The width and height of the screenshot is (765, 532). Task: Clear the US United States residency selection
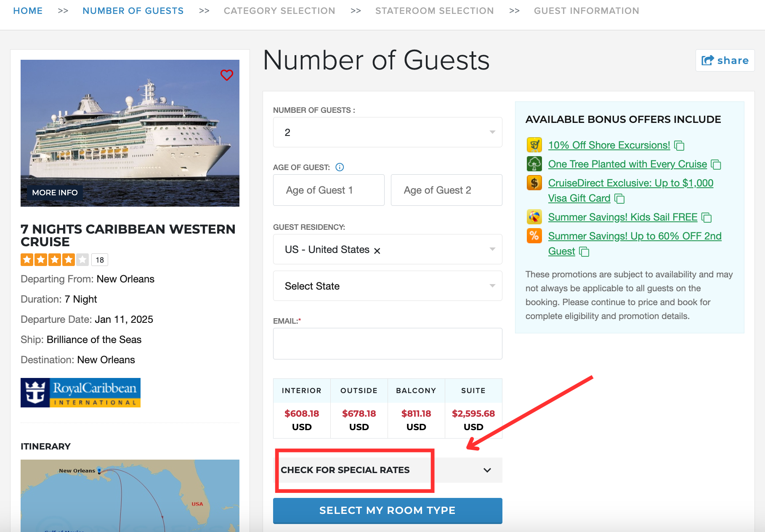378,250
